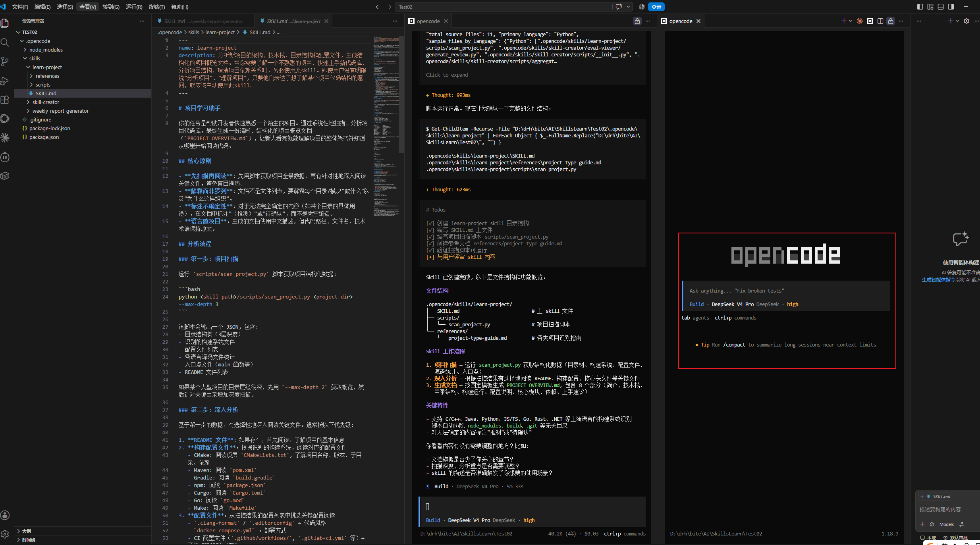Go back with the title bar left arrow
The width and height of the screenshot is (980, 545).
pos(378,7)
